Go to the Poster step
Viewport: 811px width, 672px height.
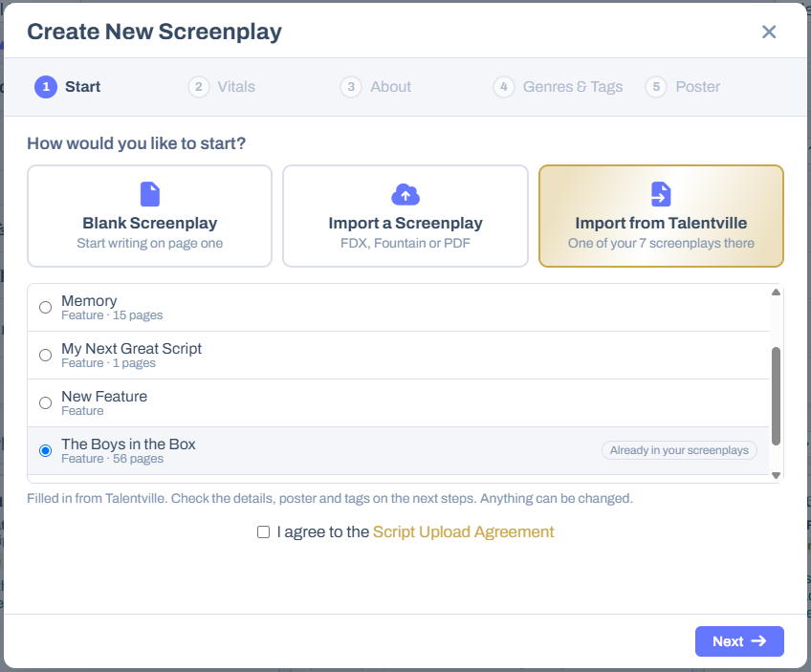tap(682, 87)
